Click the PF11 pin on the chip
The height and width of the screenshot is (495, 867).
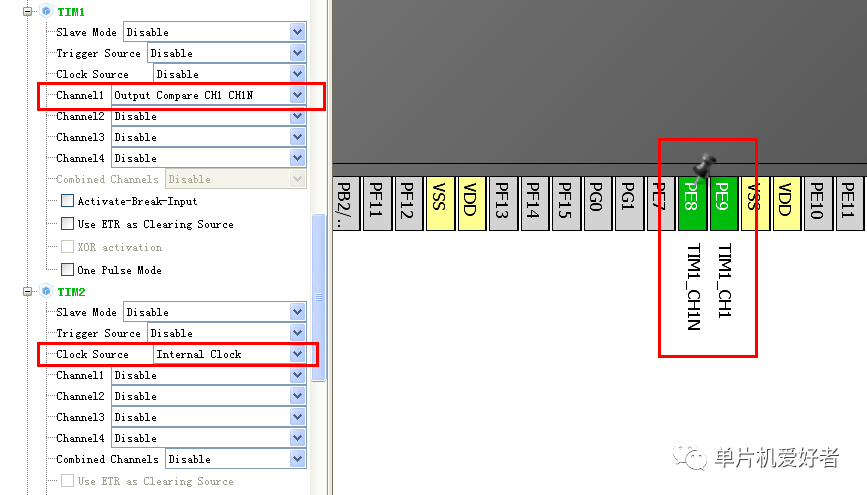pyautogui.click(x=378, y=203)
